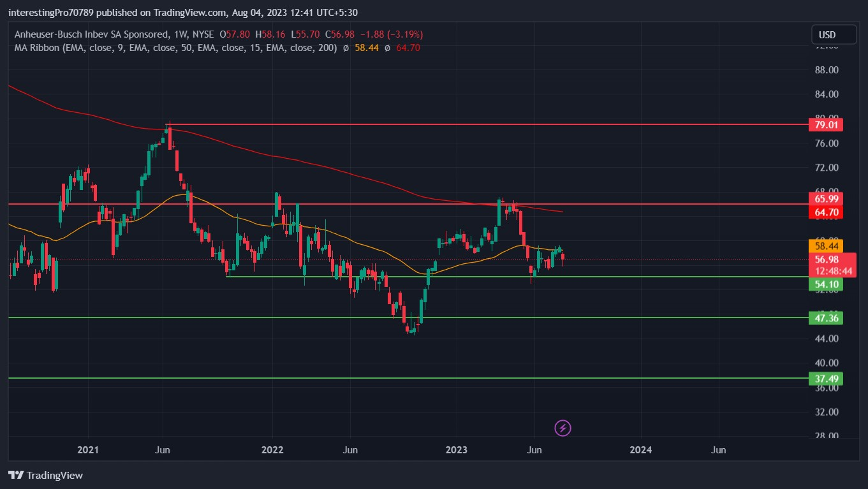Select the 64.70 EMA price label on axis
Image resolution: width=868 pixels, height=489 pixels.
tap(827, 212)
